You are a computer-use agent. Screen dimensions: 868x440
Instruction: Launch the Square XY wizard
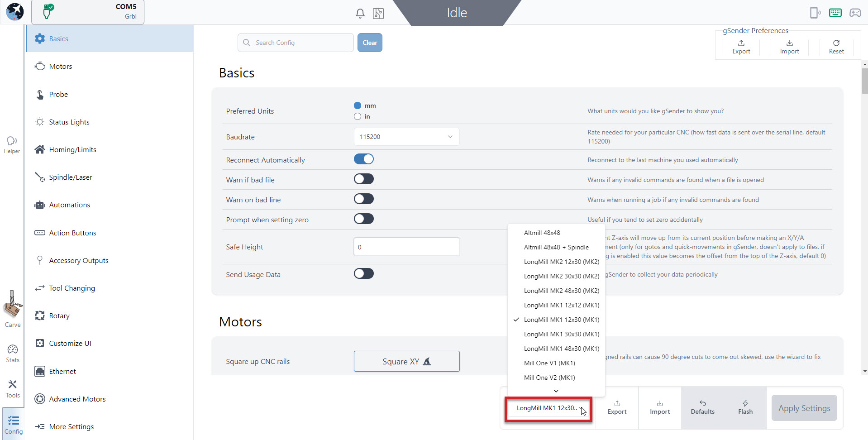[406, 361]
